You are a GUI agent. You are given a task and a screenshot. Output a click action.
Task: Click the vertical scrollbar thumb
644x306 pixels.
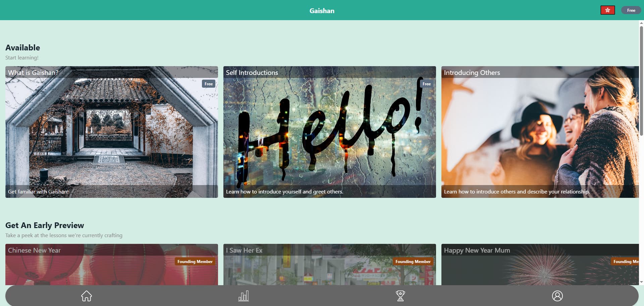tap(641, 81)
